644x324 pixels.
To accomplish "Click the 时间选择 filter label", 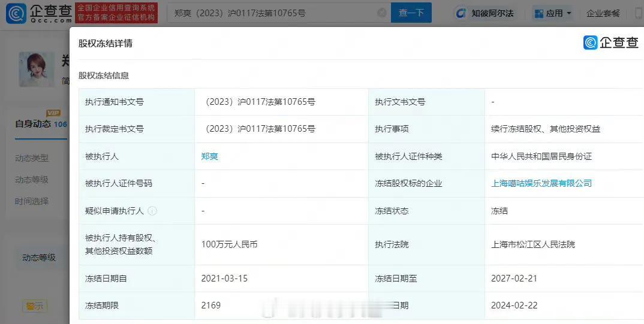I will [x=32, y=201].
